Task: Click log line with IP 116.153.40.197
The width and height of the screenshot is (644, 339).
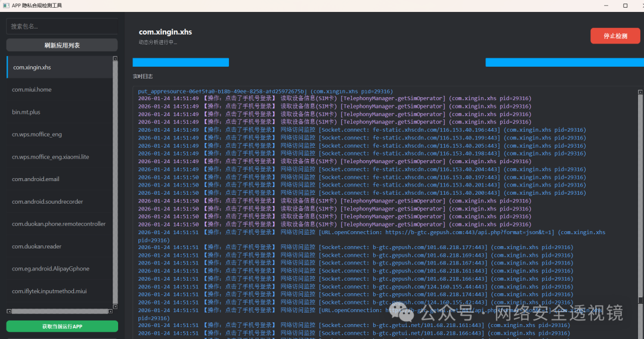Action: [x=362, y=178]
